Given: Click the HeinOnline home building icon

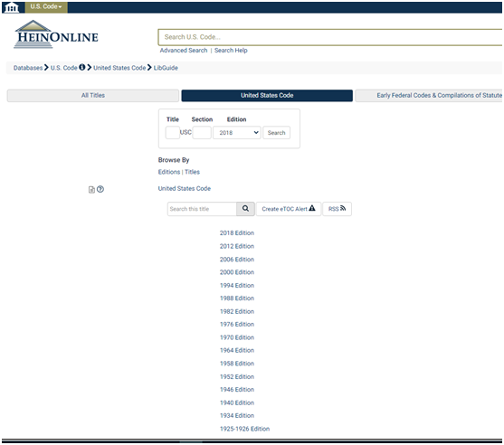Looking at the screenshot, I should pos(12,6).
